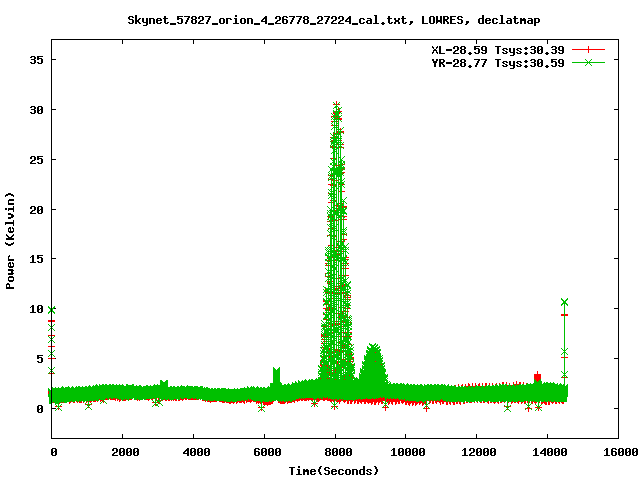Click the legend entry XL-28.59 Tsys:30.39
Screen dimensions: 640x480
point(498,50)
